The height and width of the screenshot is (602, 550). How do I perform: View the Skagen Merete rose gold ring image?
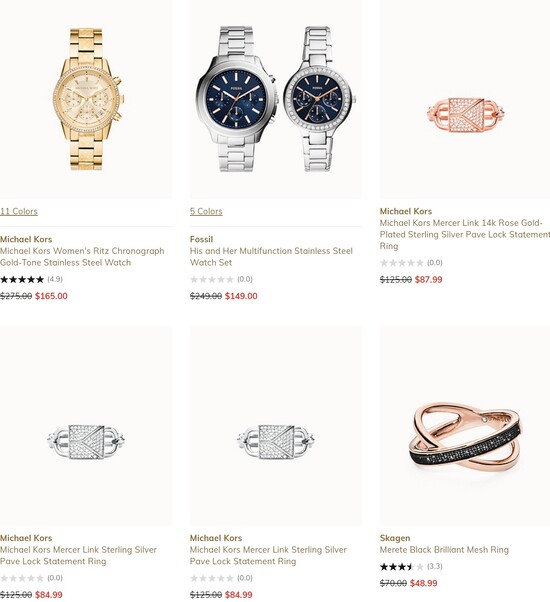465,426
